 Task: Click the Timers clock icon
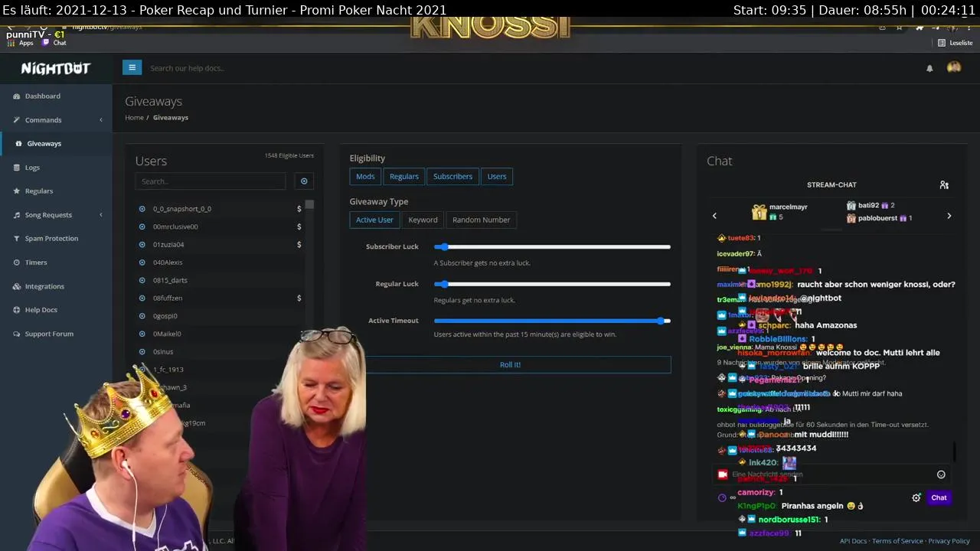(x=17, y=262)
